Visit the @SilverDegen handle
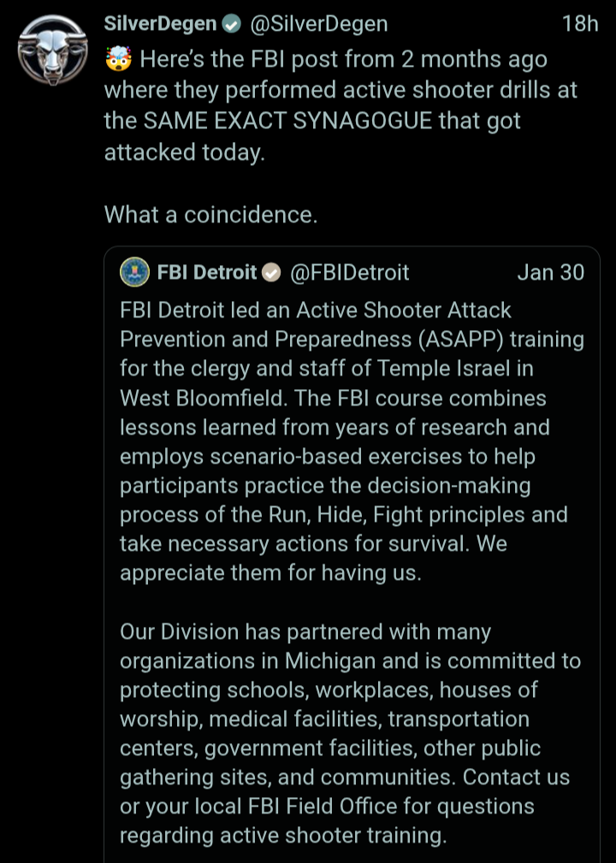The width and height of the screenshot is (616, 863). (x=318, y=24)
